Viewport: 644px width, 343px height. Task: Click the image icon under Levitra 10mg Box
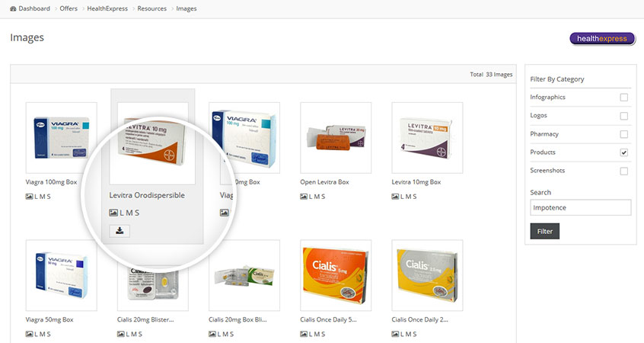(395, 197)
